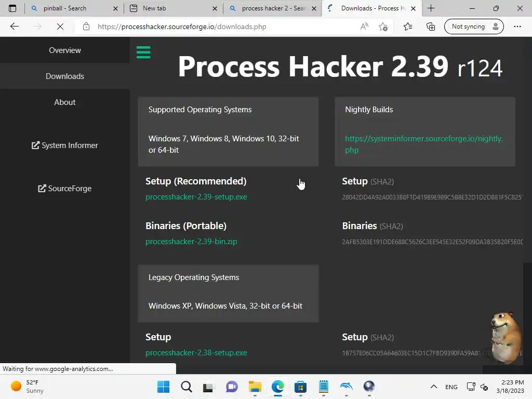This screenshot has width=532, height=399.
Task: Open a new browser tab
Action: click(431, 8)
